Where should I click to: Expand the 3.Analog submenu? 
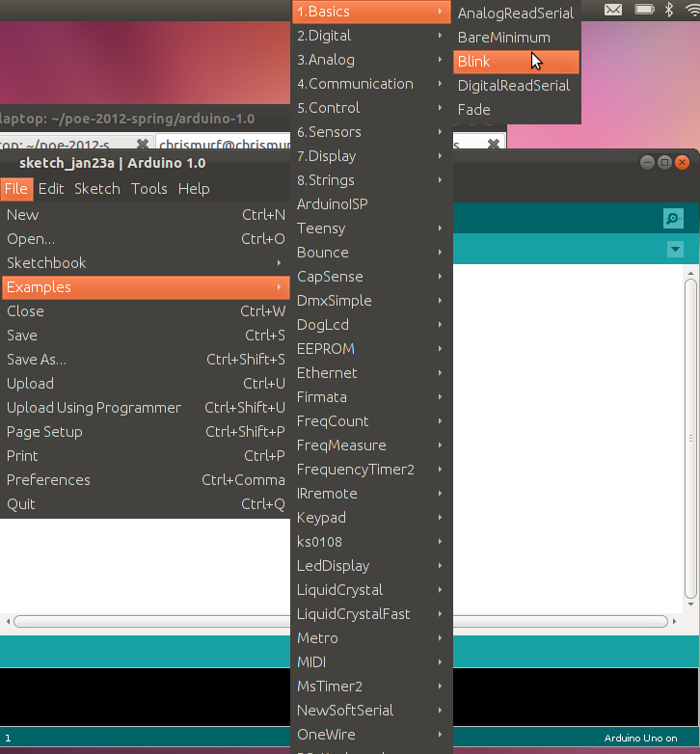[371, 60]
